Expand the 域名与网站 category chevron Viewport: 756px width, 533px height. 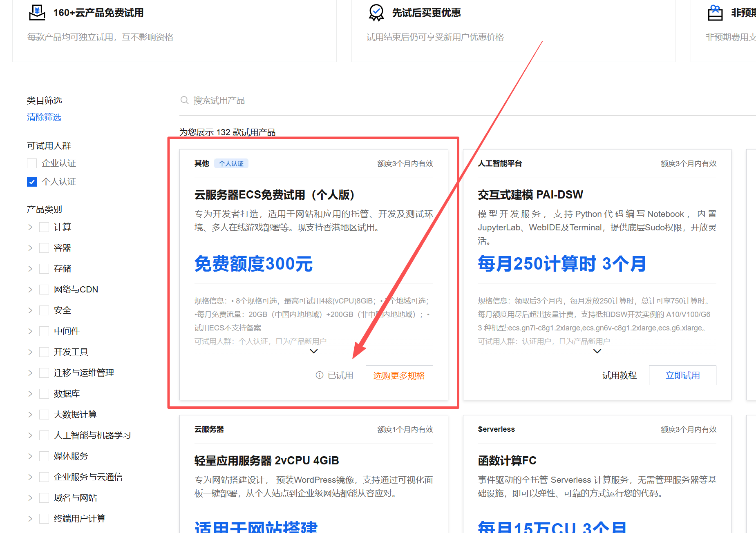(30, 498)
